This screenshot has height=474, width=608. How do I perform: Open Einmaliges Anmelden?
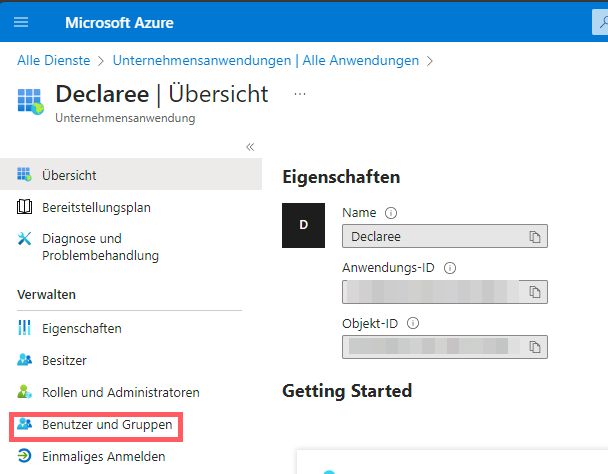click(104, 457)
